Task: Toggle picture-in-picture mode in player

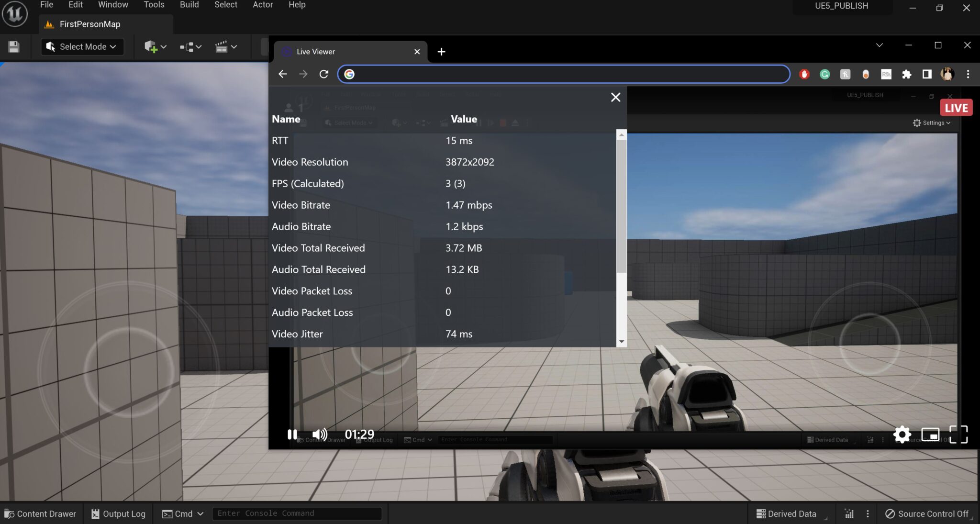Action: point(930,435)
